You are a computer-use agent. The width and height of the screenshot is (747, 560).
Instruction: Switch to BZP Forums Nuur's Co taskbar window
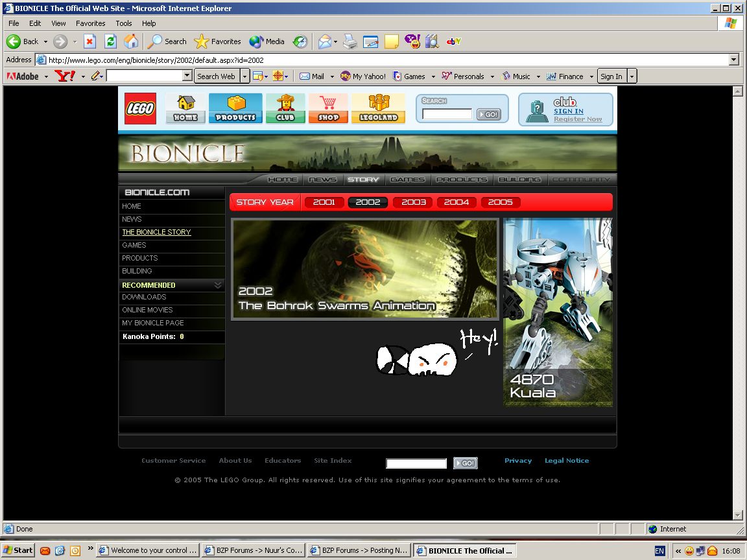click(254, 550)
